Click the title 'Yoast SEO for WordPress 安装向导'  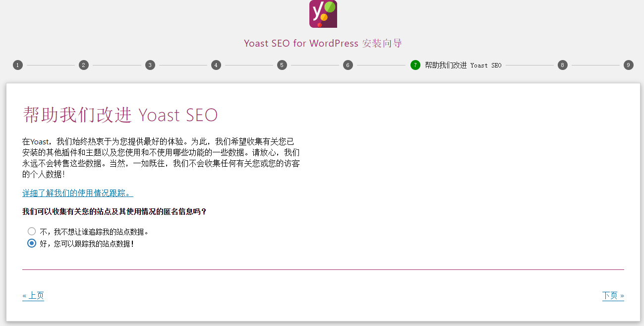[x=323, y=43]
